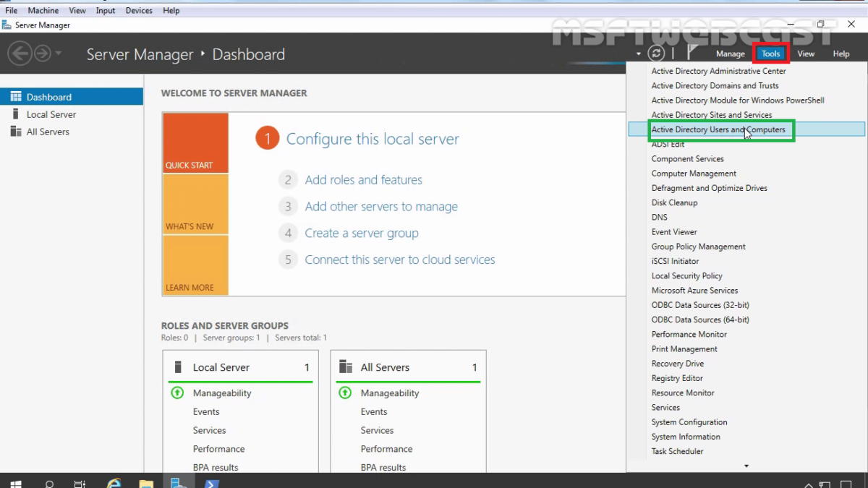The image size is (868, 488).
Task: Open the Quick Start tile
Action: 195,142
